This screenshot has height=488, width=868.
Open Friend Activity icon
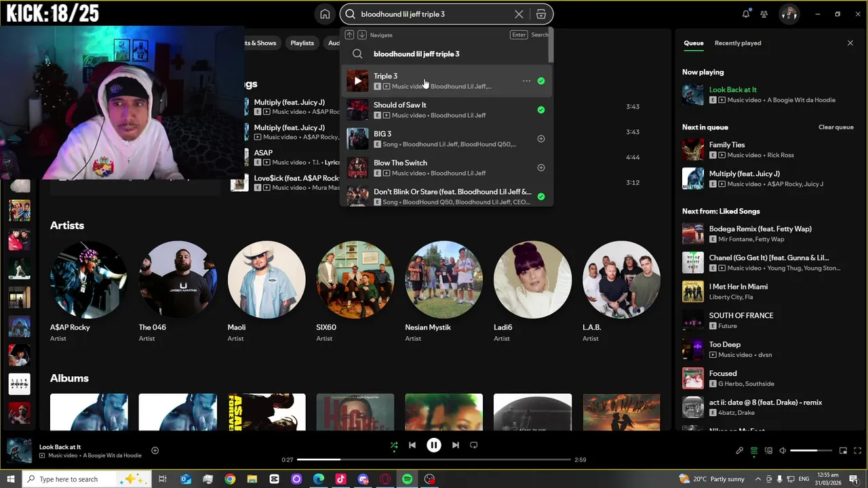coord(764,14)
